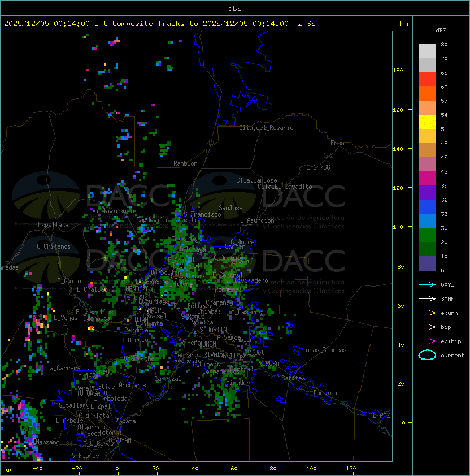Pick the purple swatch below 39 dBZ
Viewport: 470px width, 476px height.
pos(427,193)
